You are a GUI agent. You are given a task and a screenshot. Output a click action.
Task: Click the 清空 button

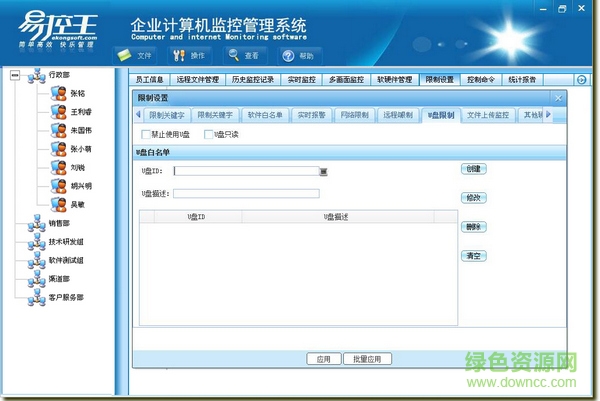click(474, 256)
